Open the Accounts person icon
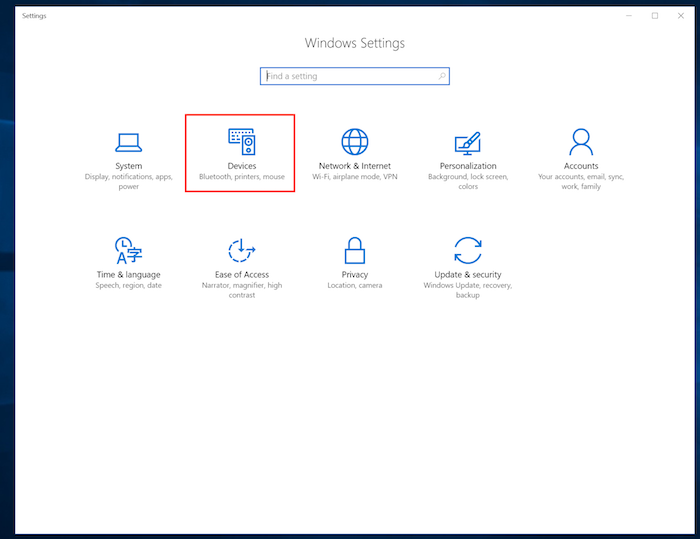 click(581, 142)
